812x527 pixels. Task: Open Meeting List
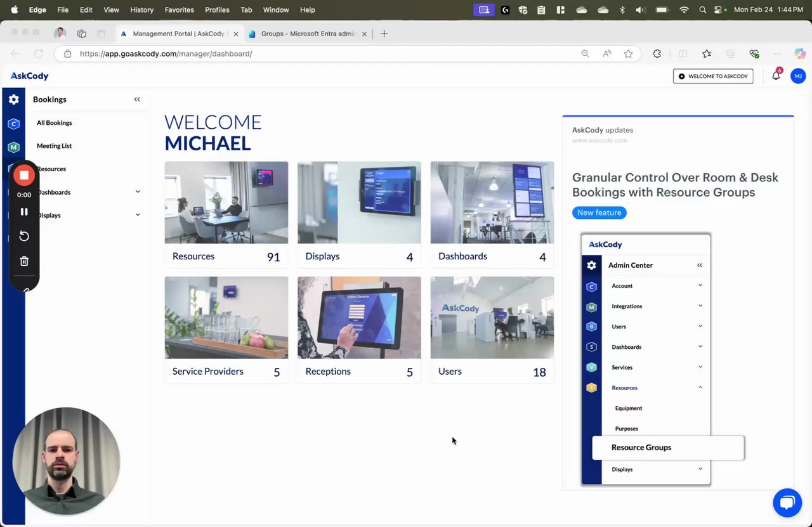(x=55, y=146)
